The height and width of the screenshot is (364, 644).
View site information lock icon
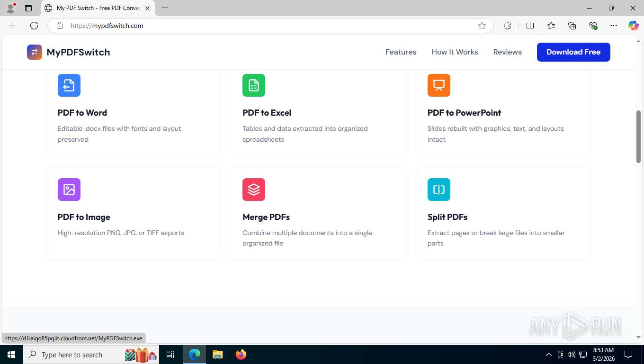60,26
